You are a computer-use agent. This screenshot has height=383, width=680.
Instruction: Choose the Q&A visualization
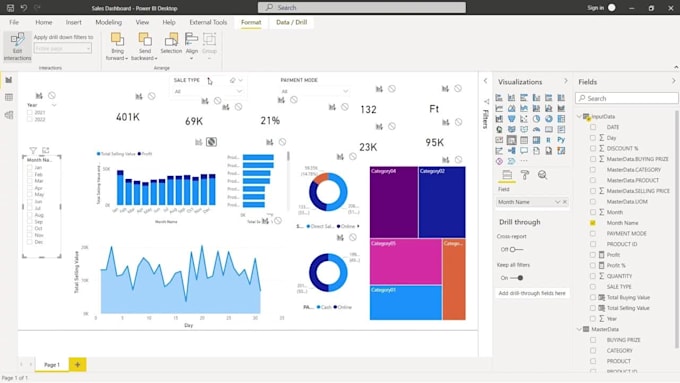pyautogui.click(x=524, y=151)
